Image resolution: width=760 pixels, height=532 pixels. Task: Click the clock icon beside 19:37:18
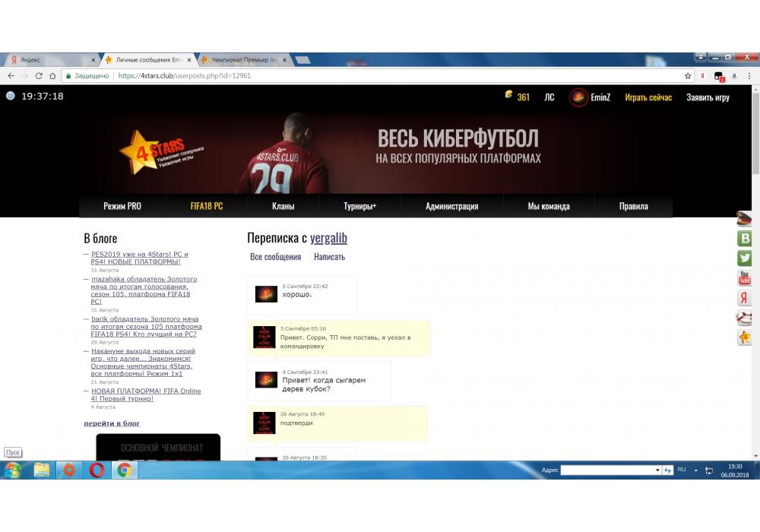(x=10, y=96)
